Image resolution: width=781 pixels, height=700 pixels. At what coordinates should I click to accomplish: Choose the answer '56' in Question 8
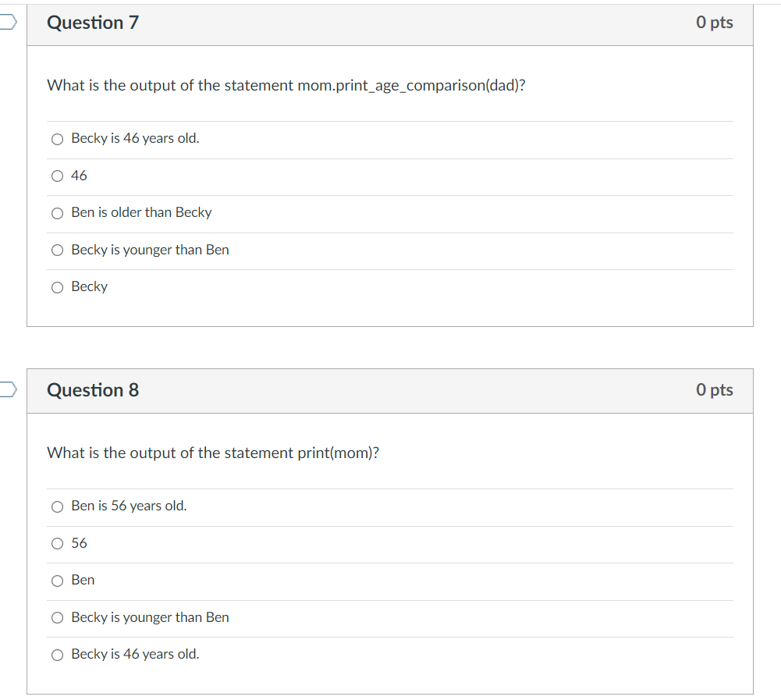pyautogui.click(x=57, y=543)
